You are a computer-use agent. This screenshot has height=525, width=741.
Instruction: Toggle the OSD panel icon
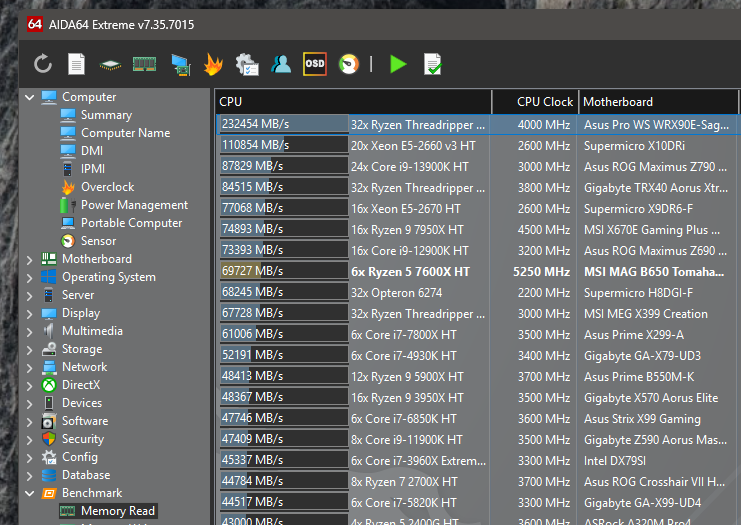coord(315,64)
